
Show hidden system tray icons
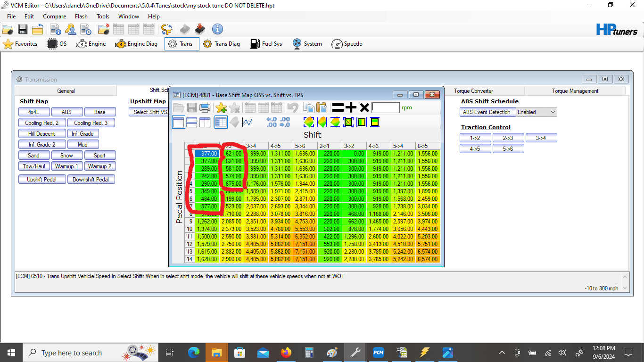coord(502,353)
